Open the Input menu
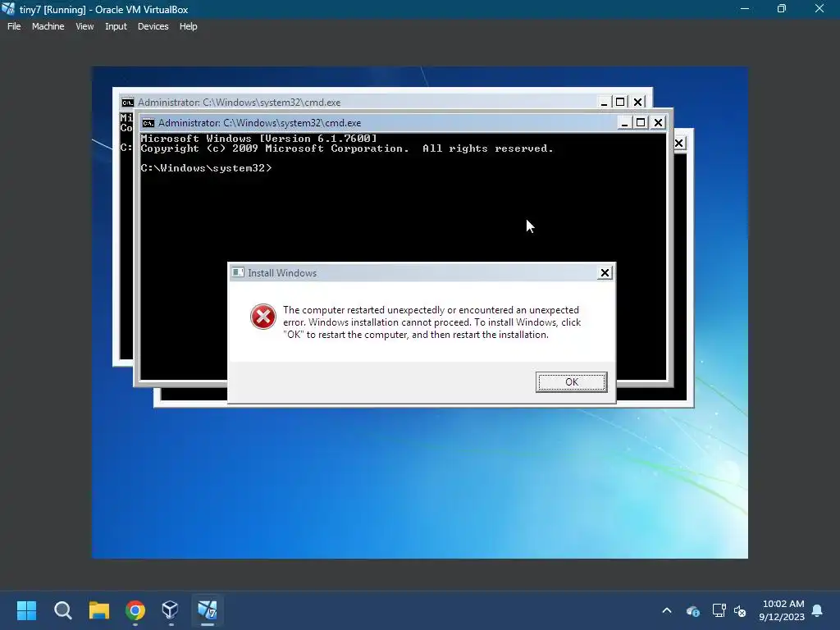Screen dimensions: 840x630 [x=116, y=26]
